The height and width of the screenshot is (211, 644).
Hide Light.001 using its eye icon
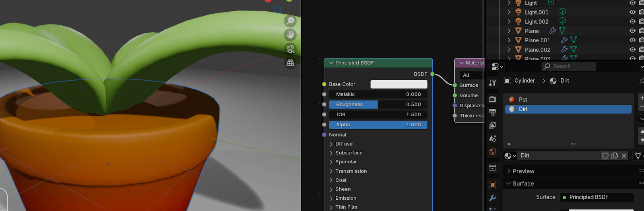(x=632, y=12)
